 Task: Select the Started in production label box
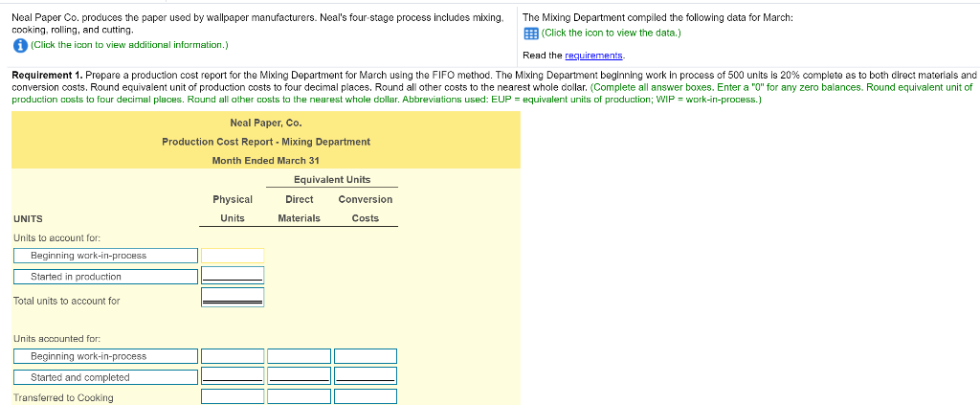coord(105,277)
